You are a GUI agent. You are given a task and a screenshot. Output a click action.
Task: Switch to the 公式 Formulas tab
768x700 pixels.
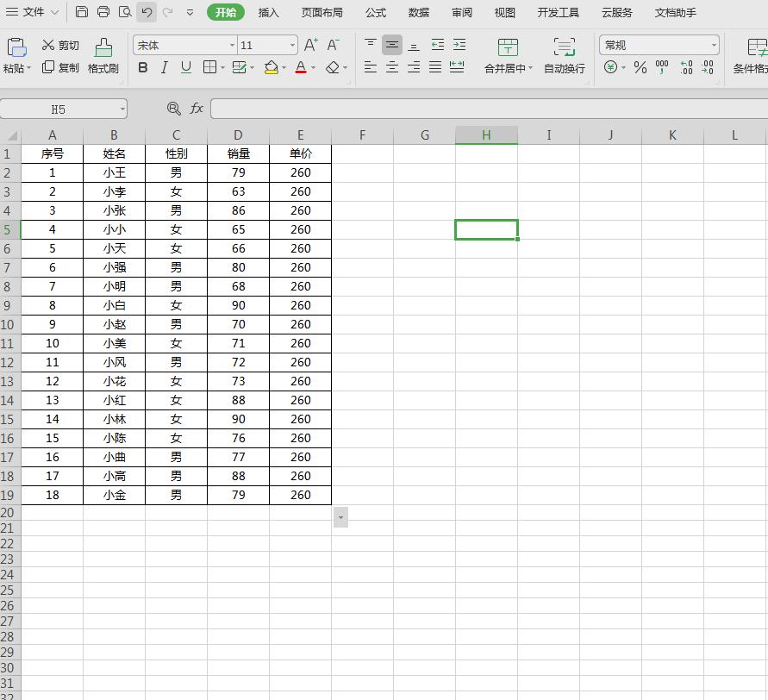(x=376, y=12)
